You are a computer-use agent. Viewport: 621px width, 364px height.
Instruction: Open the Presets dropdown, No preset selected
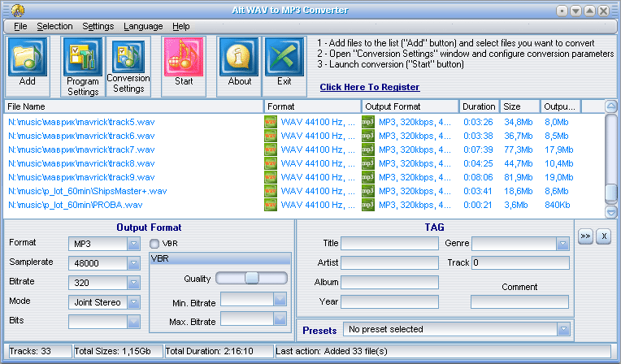click(x=563, y=329)
